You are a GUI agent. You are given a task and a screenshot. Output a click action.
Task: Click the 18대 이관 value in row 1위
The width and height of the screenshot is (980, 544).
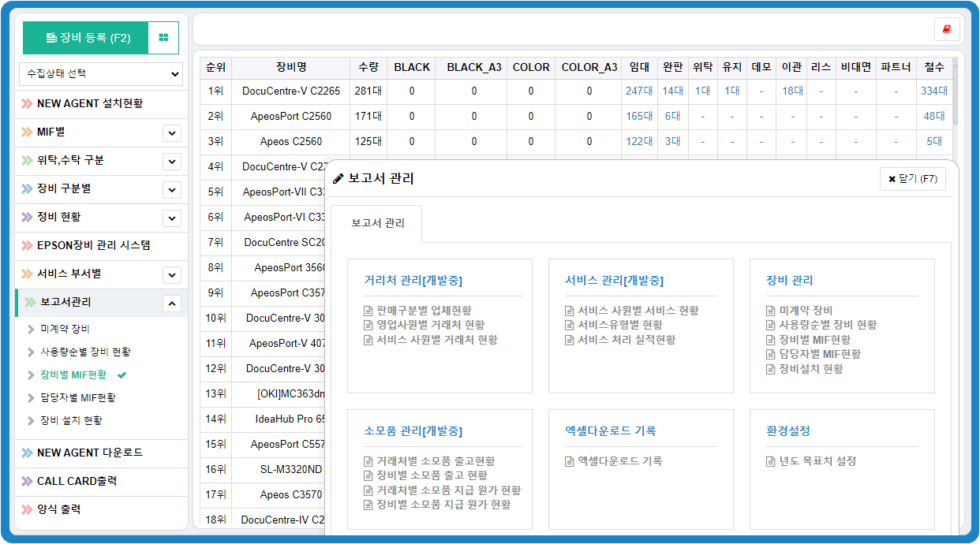pyautogui.click(x=793, y=91)
